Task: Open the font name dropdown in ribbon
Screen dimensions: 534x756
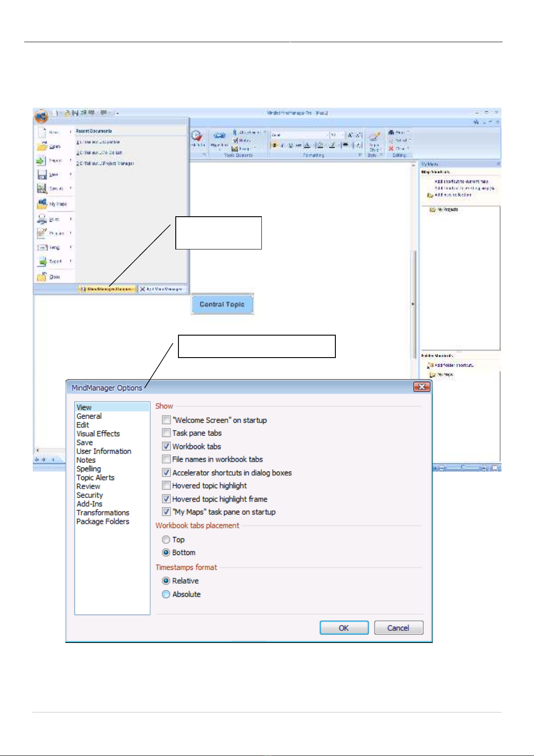Action: tap(327, 135)
